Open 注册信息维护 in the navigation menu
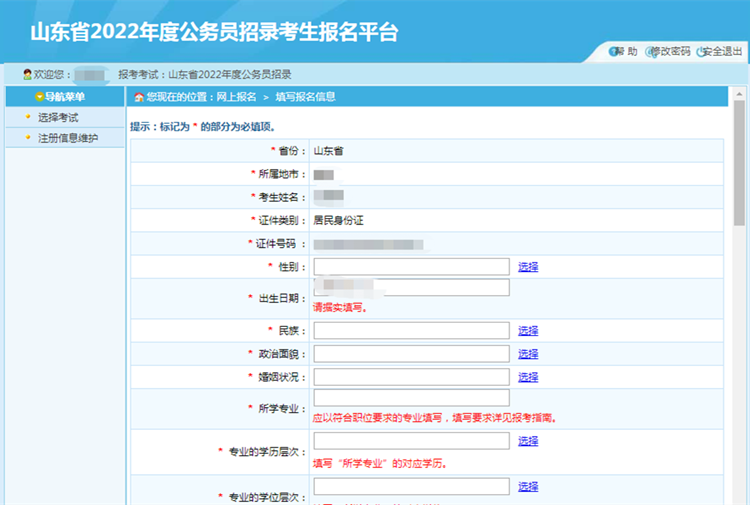Screen dimensions: 750x505 tap(68, 138)
